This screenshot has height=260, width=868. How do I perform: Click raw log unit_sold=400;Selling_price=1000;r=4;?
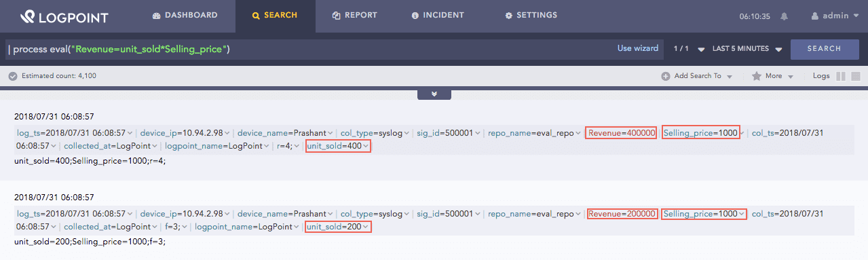pos(90,161)
